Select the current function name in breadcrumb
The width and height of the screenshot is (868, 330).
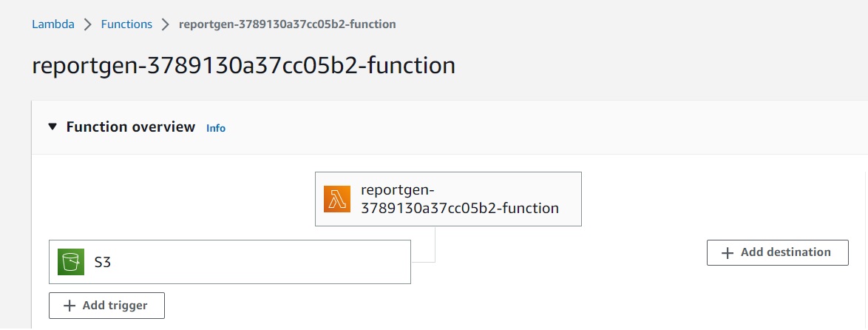[x=288, y=24]
